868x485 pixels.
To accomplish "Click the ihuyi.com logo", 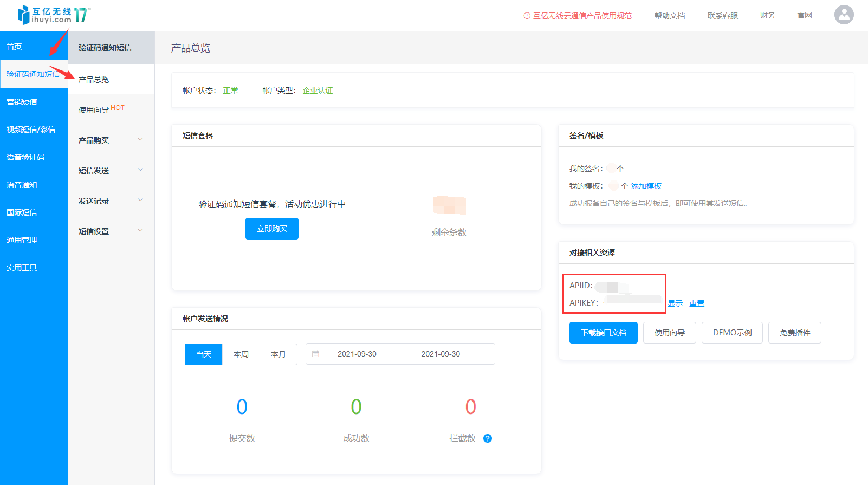I will pyautogui.click(x=53, y=15).
